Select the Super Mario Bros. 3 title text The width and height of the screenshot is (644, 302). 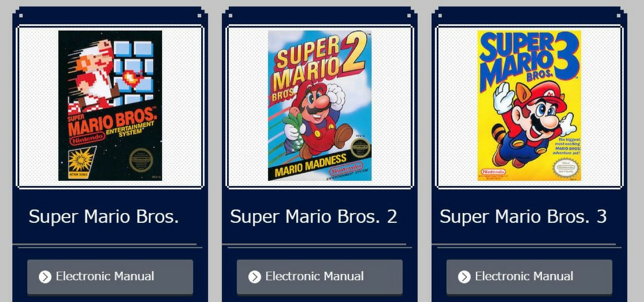click(523, 216)
